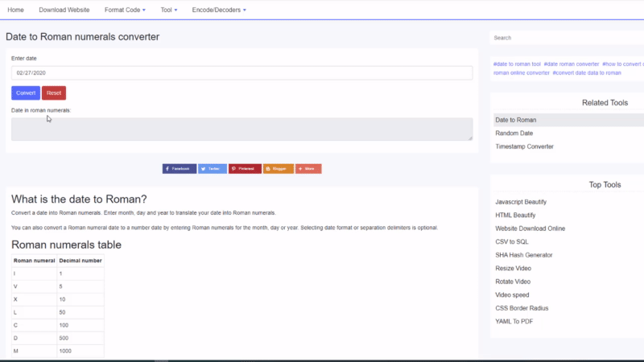Focus the Roman numerals output box
The height and width of the screenshot is (362, 644).
(x=242, y=130)
